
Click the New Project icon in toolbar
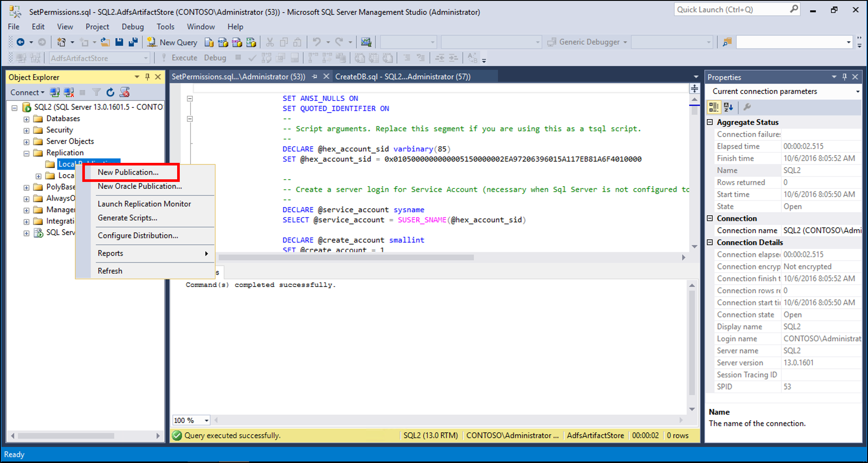(x=62, y=42)
